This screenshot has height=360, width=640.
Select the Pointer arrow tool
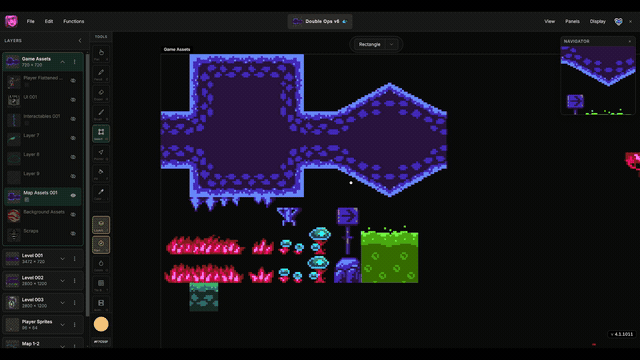point(101,153)
